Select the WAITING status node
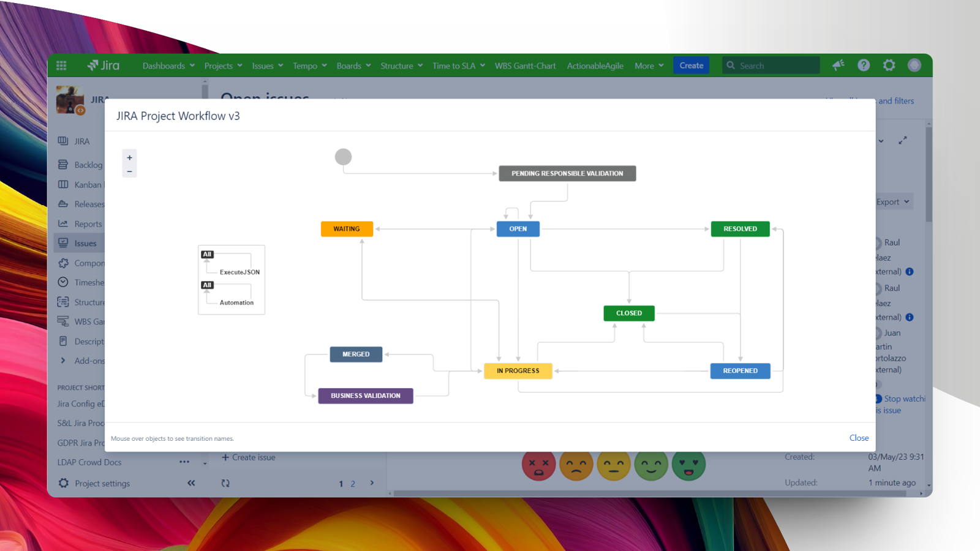The height and width of the screenshot is (551, 980). tap(347, 229)
